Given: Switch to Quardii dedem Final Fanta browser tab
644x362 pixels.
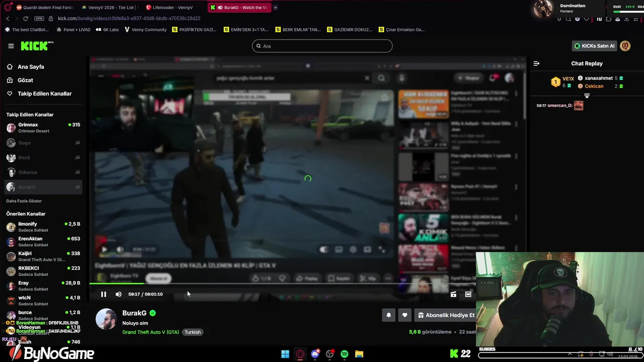Looking at the screenshot, I should [x=45, y=8].
